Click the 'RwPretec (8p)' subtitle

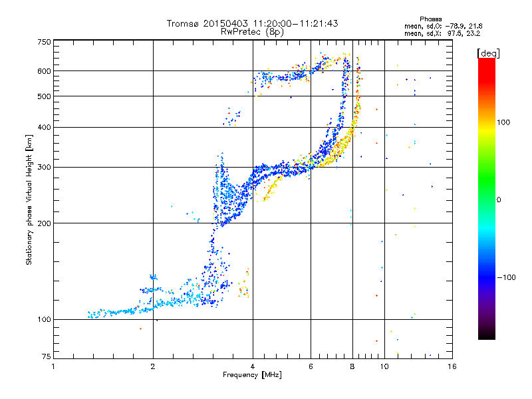click(252, 32)
